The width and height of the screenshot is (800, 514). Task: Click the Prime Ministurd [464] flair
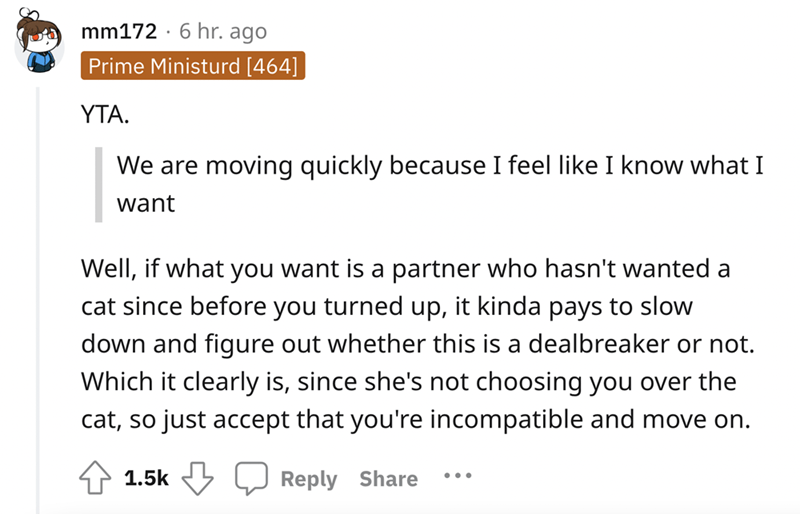[193, 67]
